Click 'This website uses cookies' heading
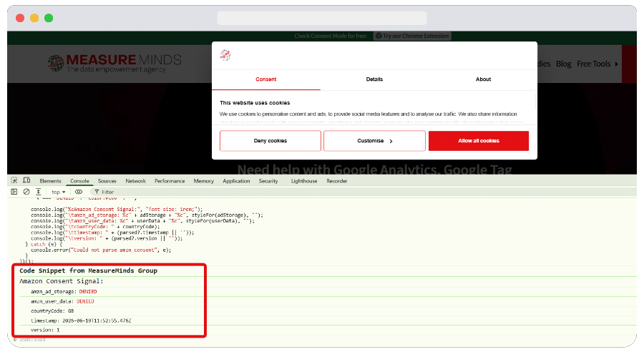Viewport: 644px width, 352px height. [x=255, y=103]
